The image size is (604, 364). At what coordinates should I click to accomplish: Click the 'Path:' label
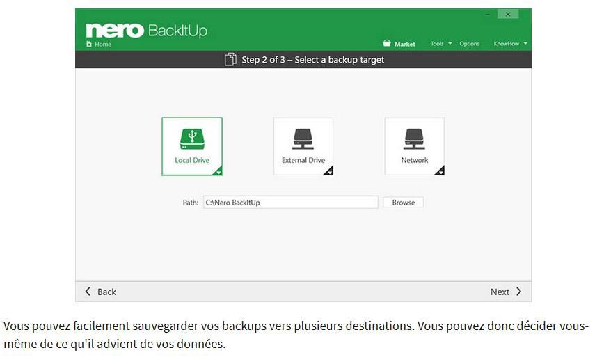tap(190, 203)
